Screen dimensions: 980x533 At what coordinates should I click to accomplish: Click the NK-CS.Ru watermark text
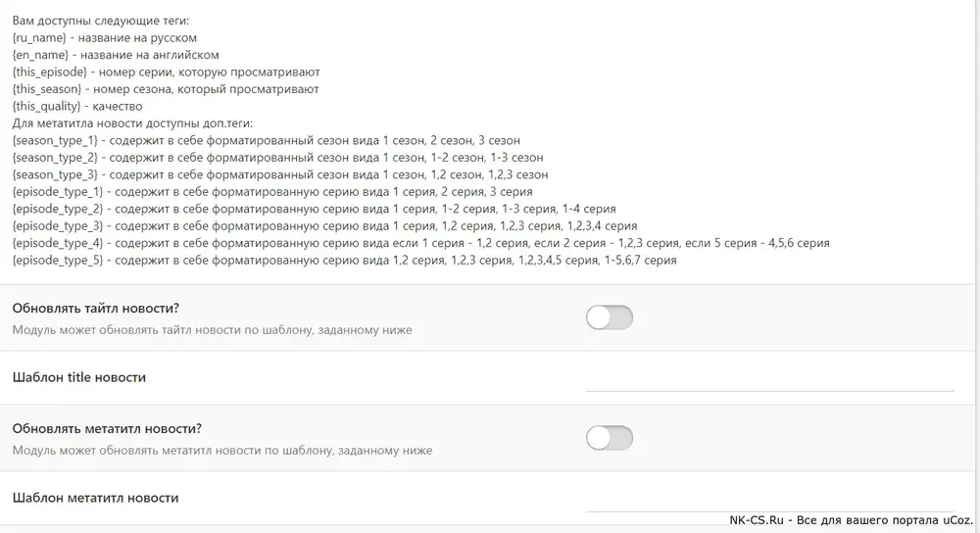click(852, 520)
